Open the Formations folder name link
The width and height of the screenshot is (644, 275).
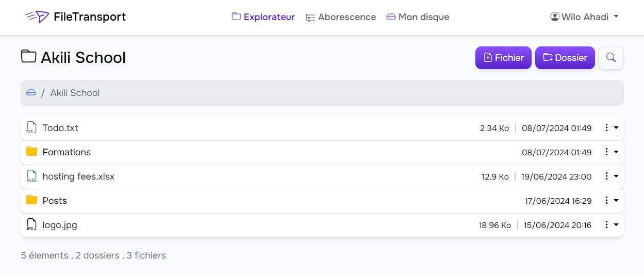click(67, 152)
